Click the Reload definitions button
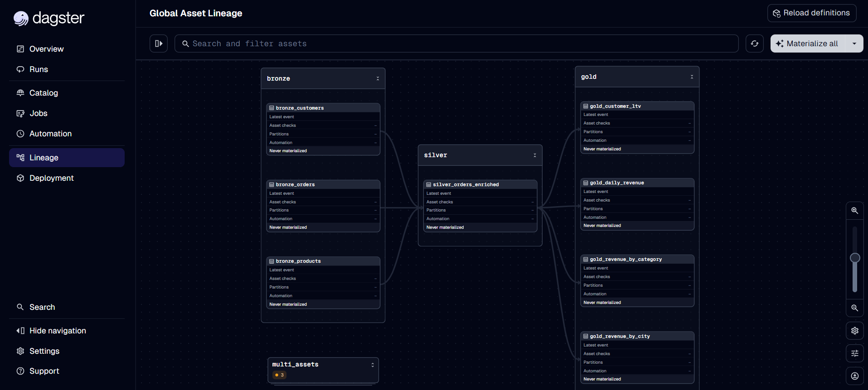This screenshot has height=390, width=868. (811, 13)
